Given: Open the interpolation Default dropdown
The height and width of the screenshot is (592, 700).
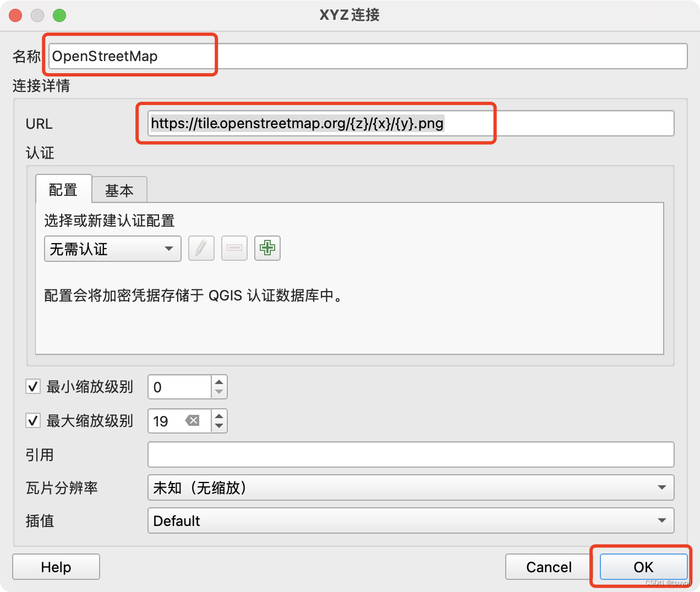Looking at the screenshot, I should pos(411,520).
